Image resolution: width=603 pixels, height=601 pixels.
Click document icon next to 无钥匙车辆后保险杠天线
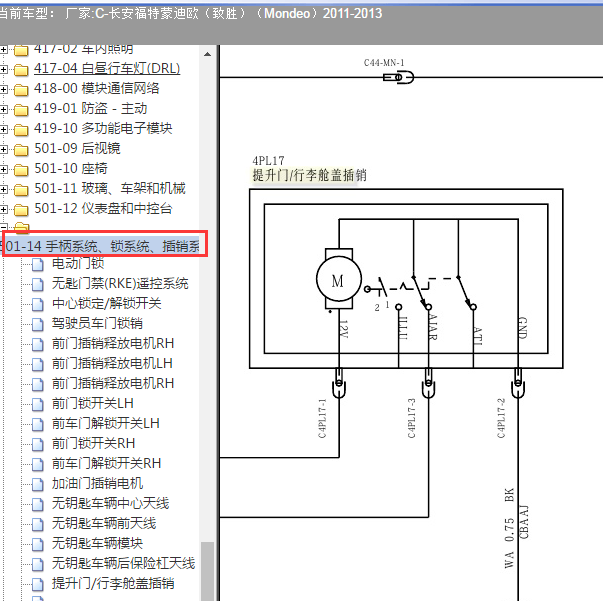[x=38, y=564]
